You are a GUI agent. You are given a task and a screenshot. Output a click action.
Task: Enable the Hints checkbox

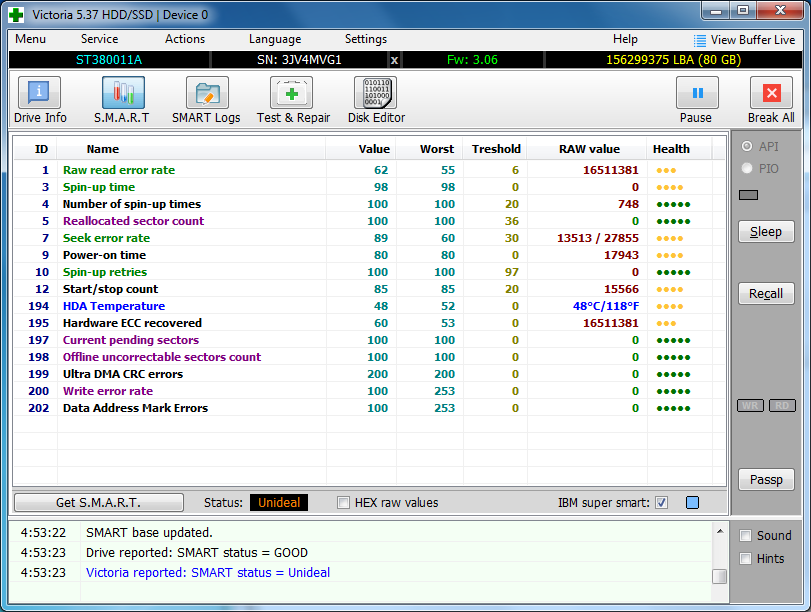pyautogui.click(x=745, y=559)
